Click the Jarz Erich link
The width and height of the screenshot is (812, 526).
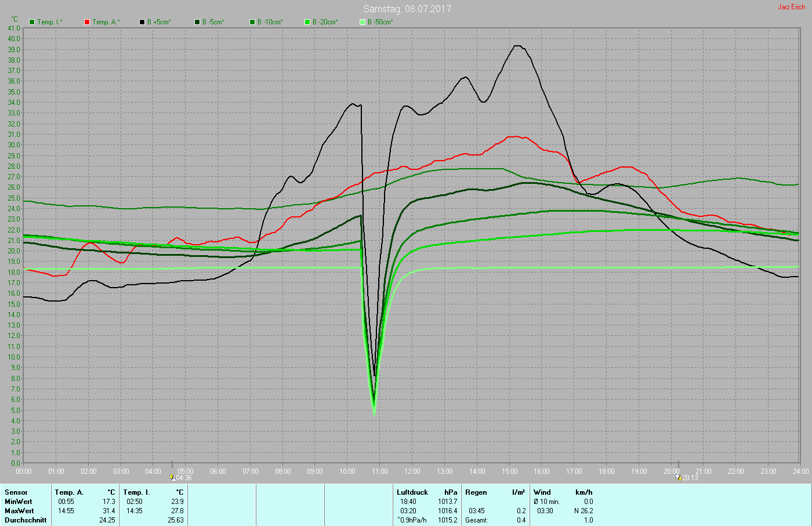pos(791,7)
